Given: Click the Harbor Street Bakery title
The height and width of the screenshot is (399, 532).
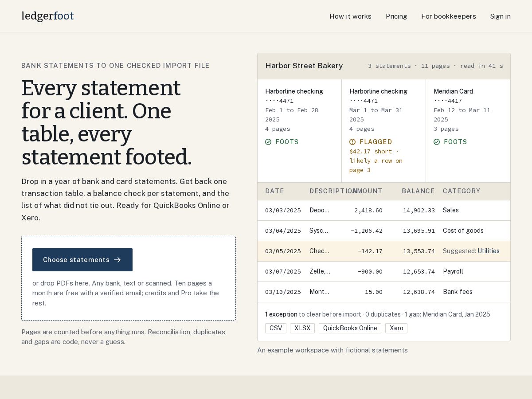Looking at the screenshot, I should click(x=304, y=66).
